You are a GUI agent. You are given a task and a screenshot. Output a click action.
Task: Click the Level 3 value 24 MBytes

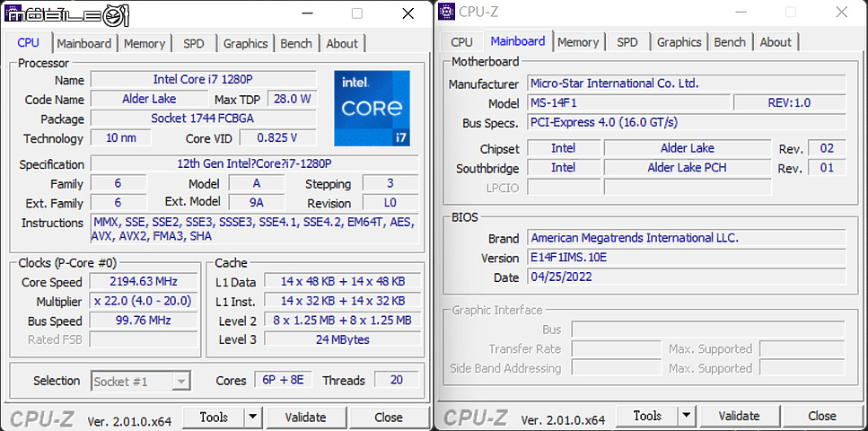point(342,339)
